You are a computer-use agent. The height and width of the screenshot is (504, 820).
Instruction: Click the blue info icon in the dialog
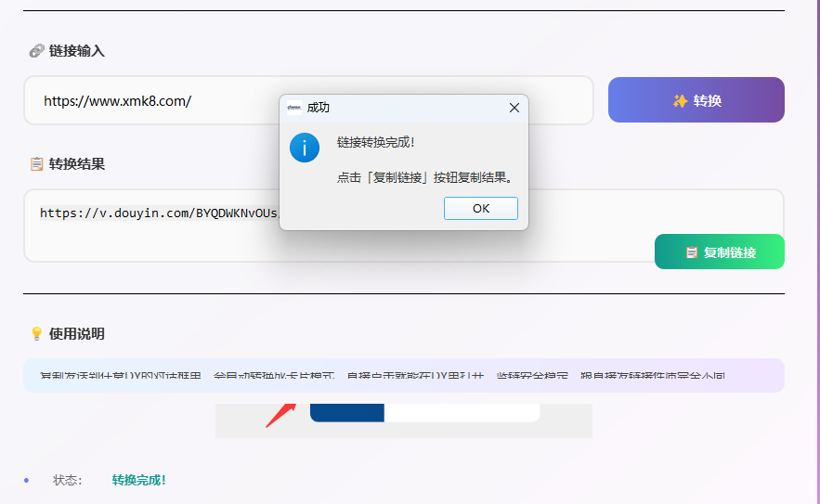tap(305, 147)
